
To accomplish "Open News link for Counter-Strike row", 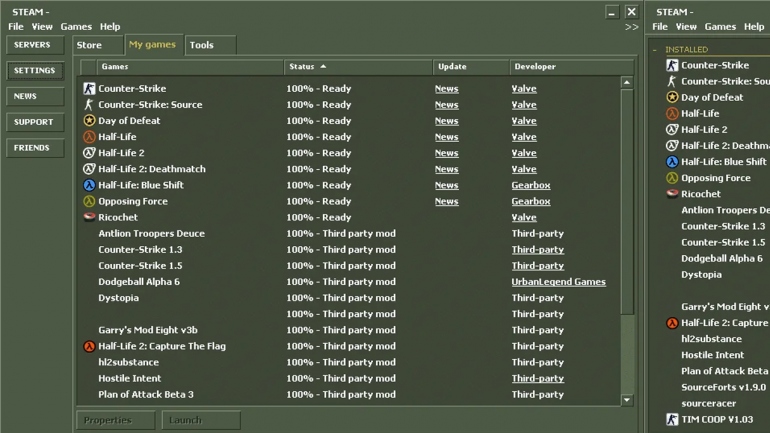I will pyautogui.click(x=446, y=89).
